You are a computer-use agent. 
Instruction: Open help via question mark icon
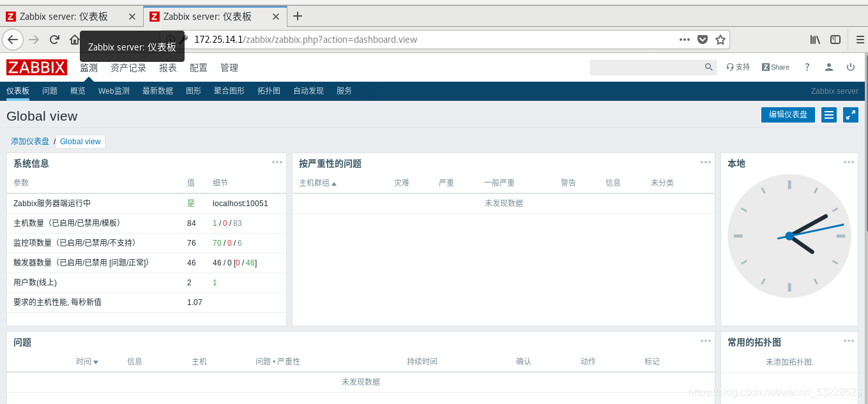pyautogui.click(x=807, y=67)
